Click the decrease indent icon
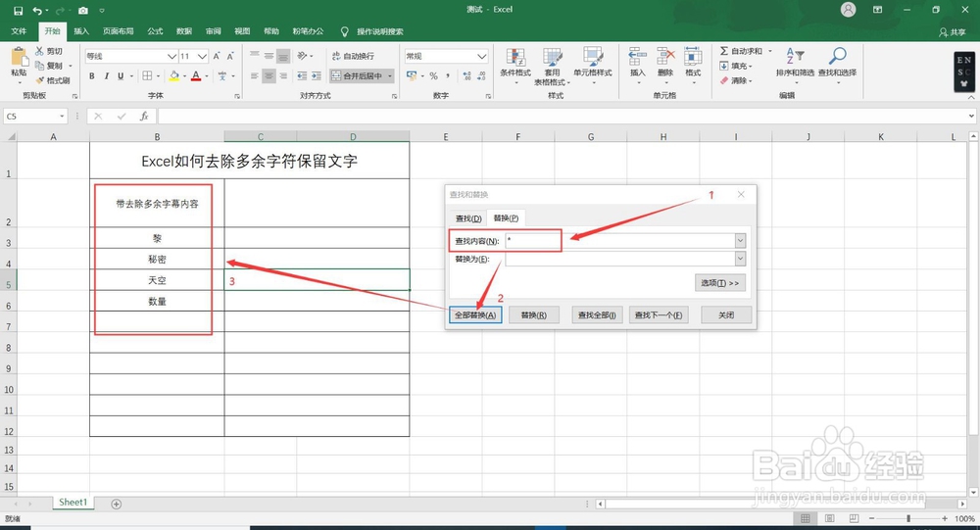980x530 pixels. [302, 75]
